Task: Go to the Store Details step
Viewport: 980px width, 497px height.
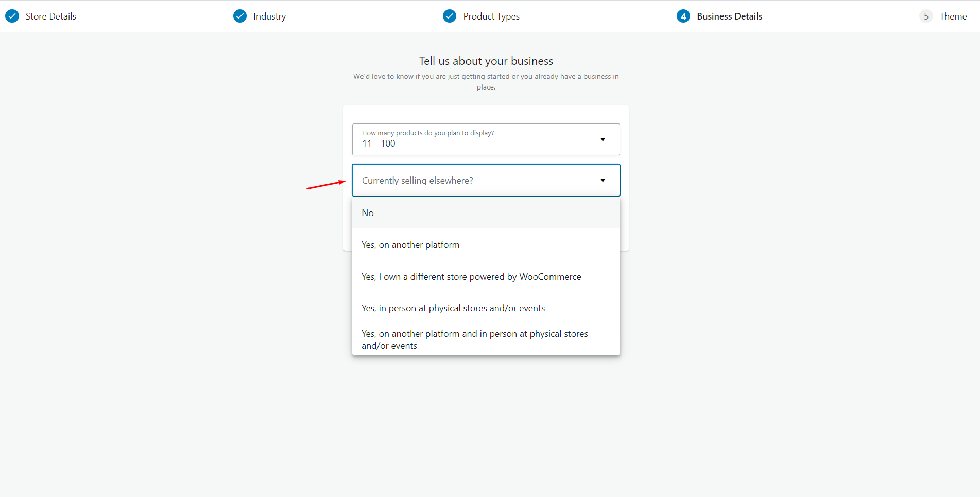Action: pos(50,16)
